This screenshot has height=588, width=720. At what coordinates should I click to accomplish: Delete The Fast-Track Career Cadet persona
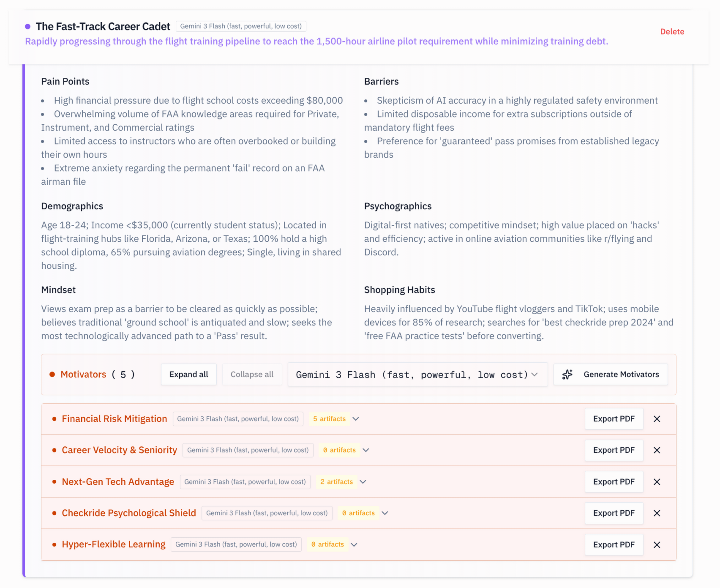click(672, 32)
